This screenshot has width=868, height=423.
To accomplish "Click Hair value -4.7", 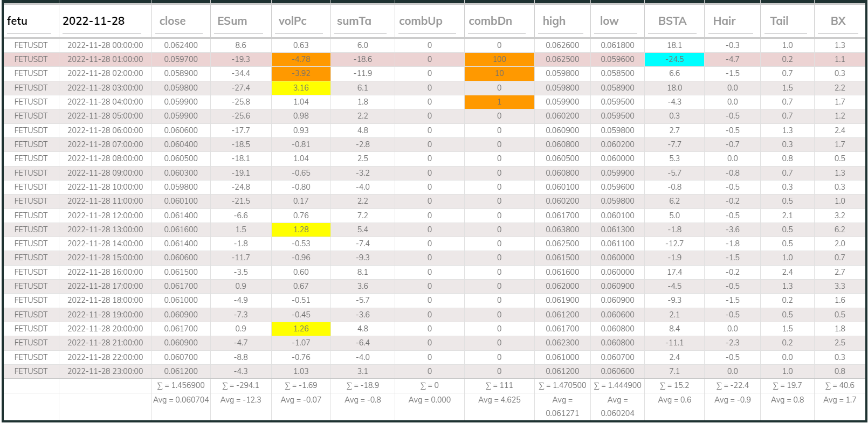I will point(732,59).
